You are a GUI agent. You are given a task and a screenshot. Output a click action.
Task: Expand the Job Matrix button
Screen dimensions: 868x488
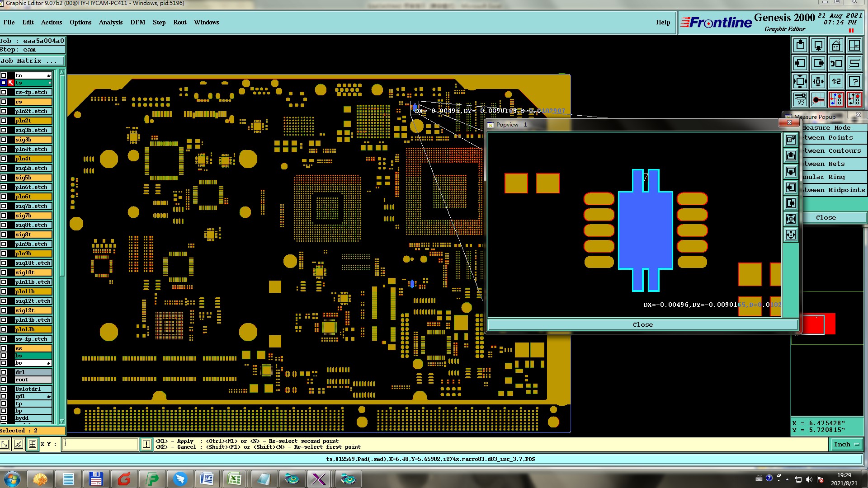[x=33, y=61]
